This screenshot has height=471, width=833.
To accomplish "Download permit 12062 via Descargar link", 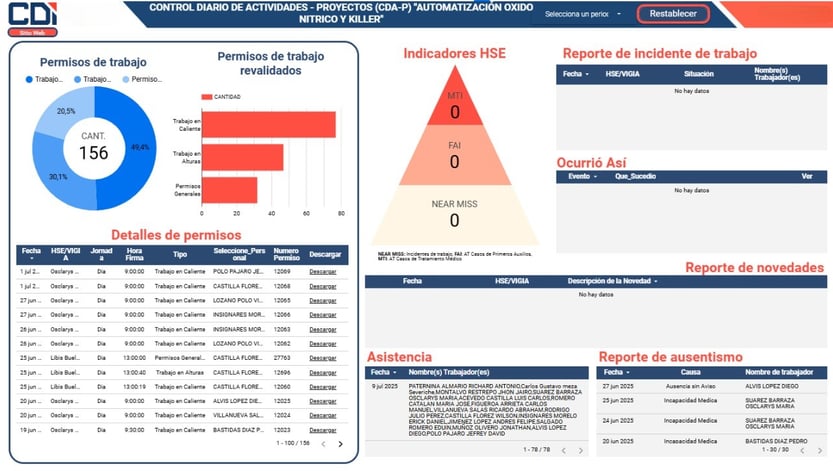I will pos(323,344).
